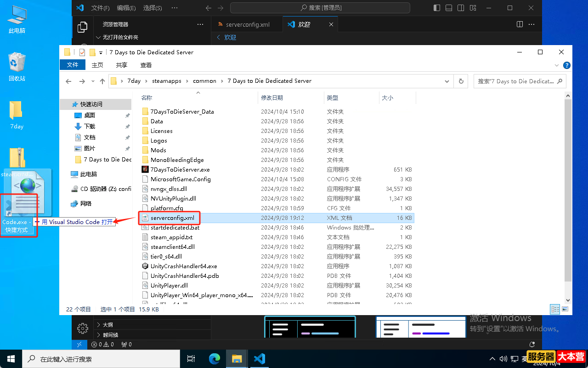Click the VS Code command center search box
588x368 pixels.
point(320,8)
